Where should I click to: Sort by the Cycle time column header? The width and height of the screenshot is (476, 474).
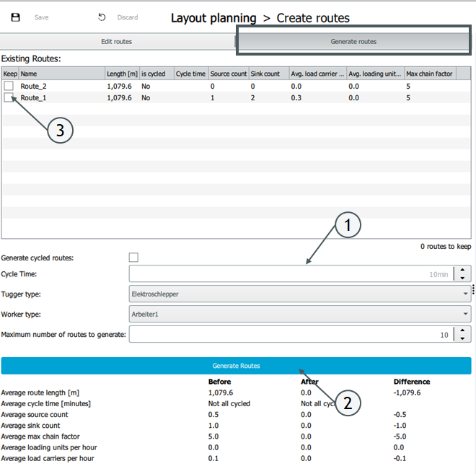(191, 74)
